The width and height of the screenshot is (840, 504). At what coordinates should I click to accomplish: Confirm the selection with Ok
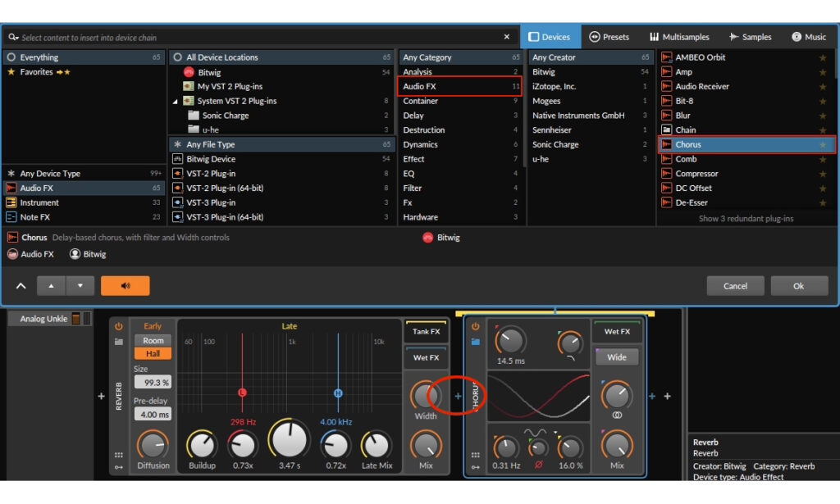click(x=799, y=286)
